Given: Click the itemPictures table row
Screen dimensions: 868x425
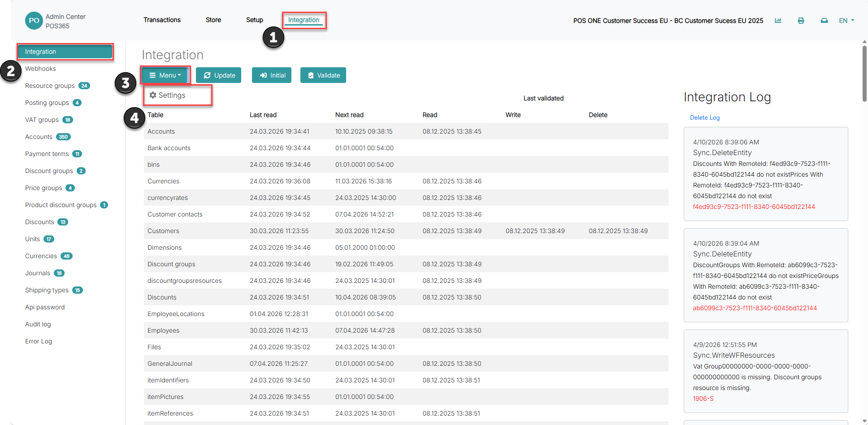Looking at the screenshot, I should click(406, 397).
